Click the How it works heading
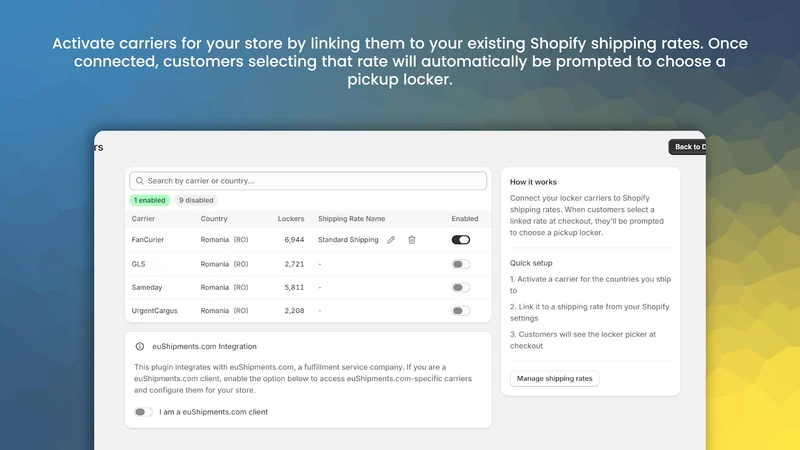Viewport: 800px width, 450px height. [x=533, y=182]
